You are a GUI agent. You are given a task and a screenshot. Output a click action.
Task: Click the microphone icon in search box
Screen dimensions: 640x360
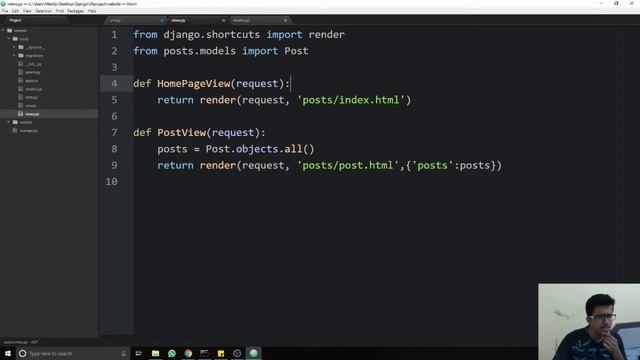pyautogui.click(x=124, y=353)
